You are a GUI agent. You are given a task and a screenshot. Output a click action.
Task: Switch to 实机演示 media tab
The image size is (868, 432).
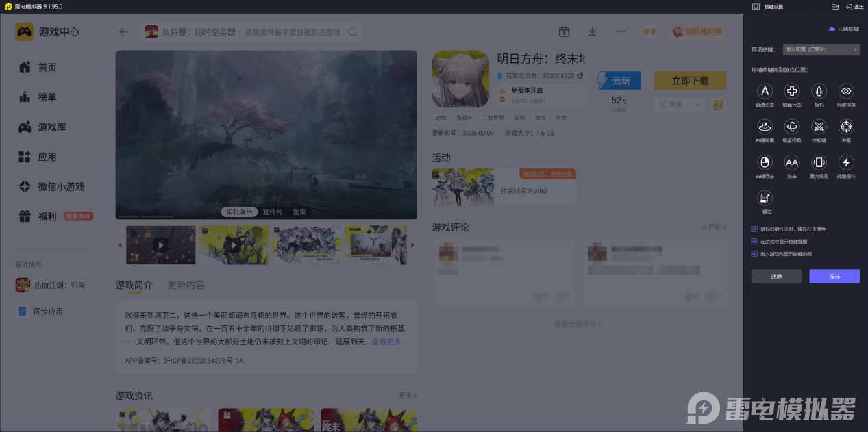click(x=239, y=212)
